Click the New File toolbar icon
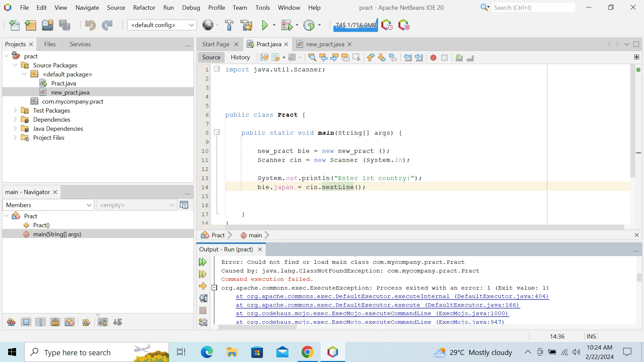The height and width of the screenshot is (362, 644). pyautogui.click(x=14, y=25)
